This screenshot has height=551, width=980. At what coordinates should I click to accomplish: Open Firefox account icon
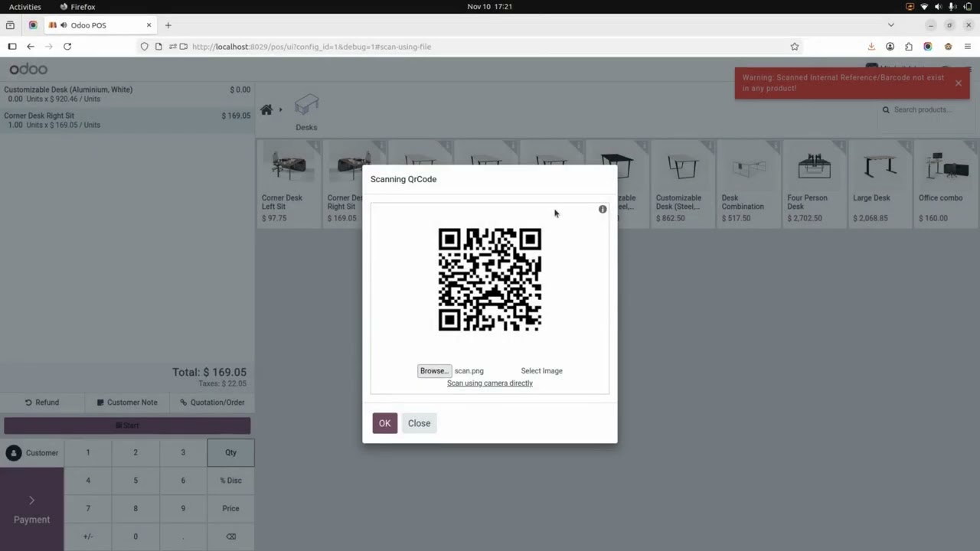pyautogui.click(x=890, y=47)
